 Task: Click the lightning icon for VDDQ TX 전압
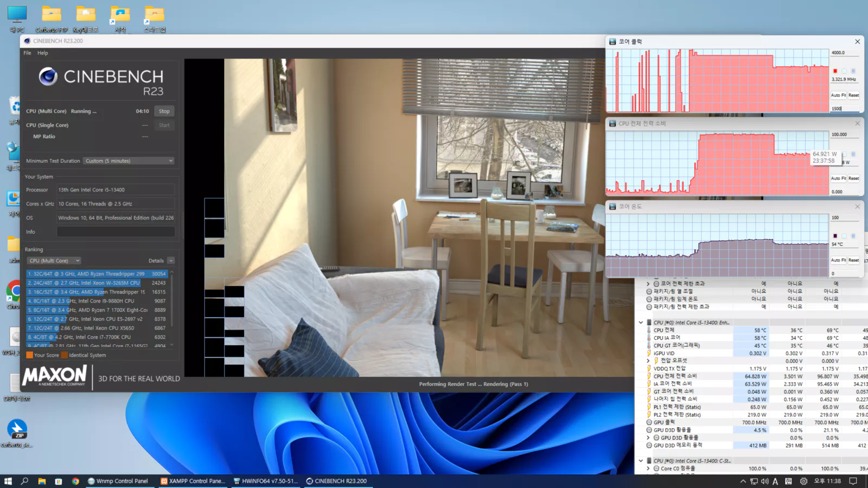[649, 369]
